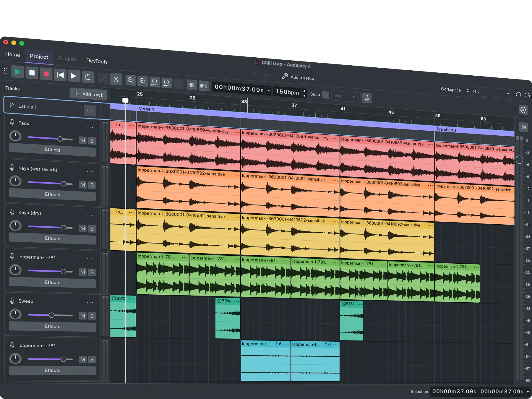Open the time format dropdown next to 00h00m37.09s

pos(268,90)
